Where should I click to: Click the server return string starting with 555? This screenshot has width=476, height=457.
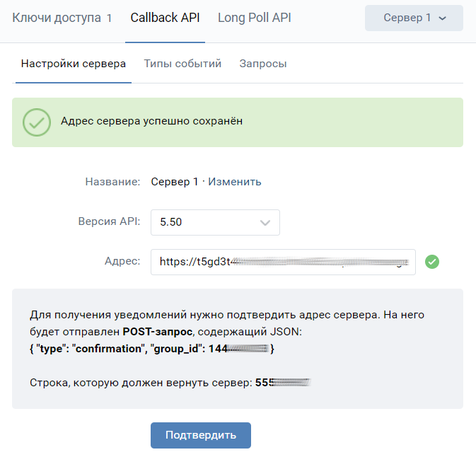pyautogui.click(x=283, y=383)
